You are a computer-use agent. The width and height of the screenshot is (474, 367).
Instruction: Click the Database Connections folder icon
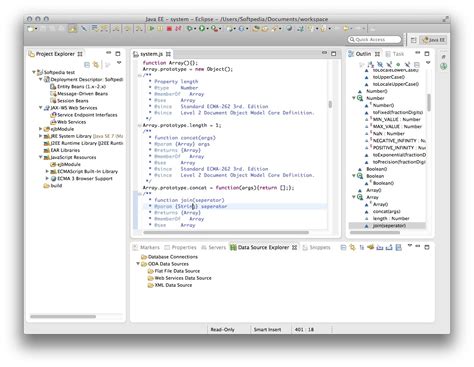click(x=144, y=257)
